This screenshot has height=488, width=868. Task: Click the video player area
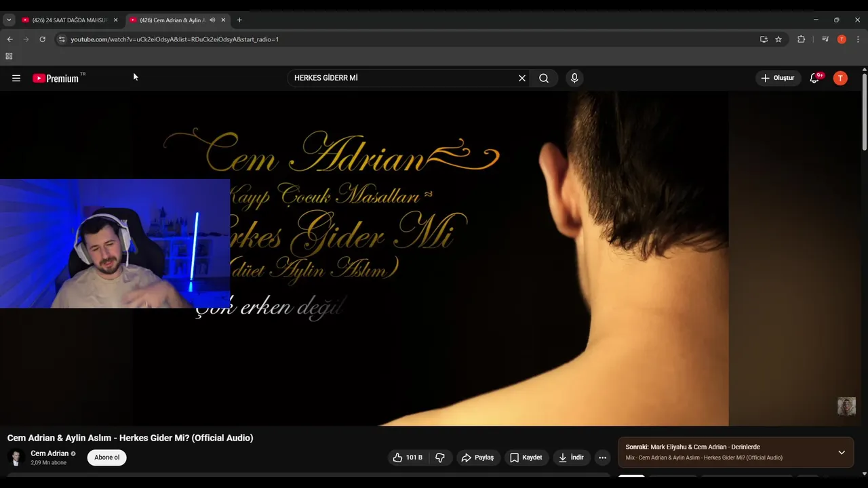tap(431, 259)
